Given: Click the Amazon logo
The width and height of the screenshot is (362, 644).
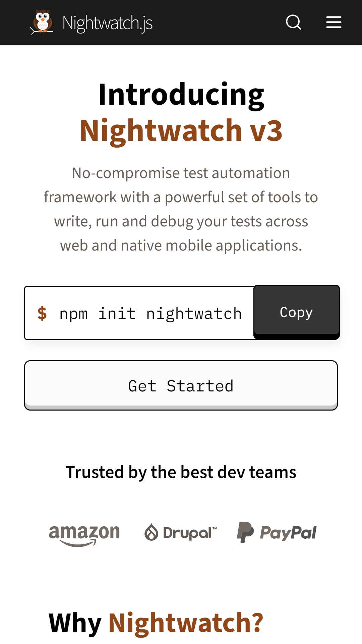Looking at the screenshot, I should (84, 535).
